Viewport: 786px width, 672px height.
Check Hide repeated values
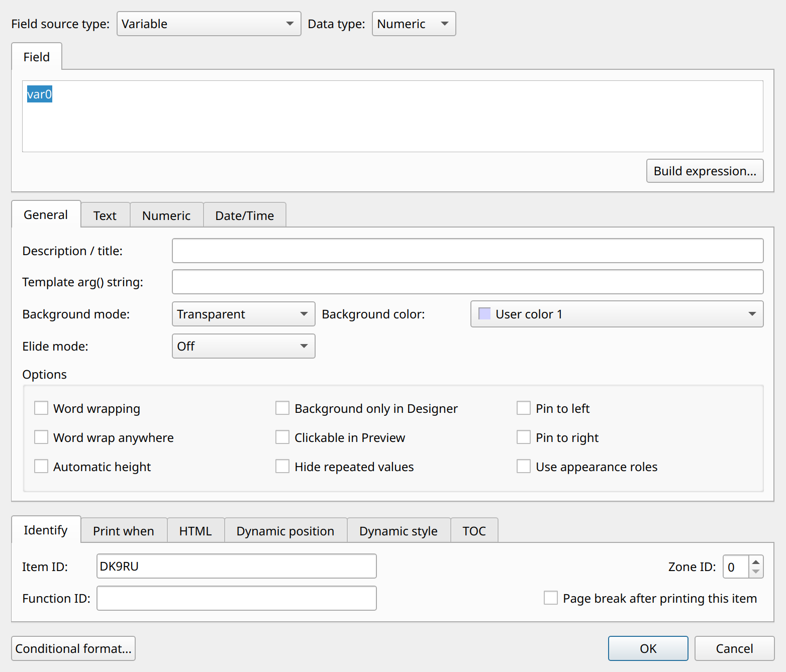click(282, 466)
